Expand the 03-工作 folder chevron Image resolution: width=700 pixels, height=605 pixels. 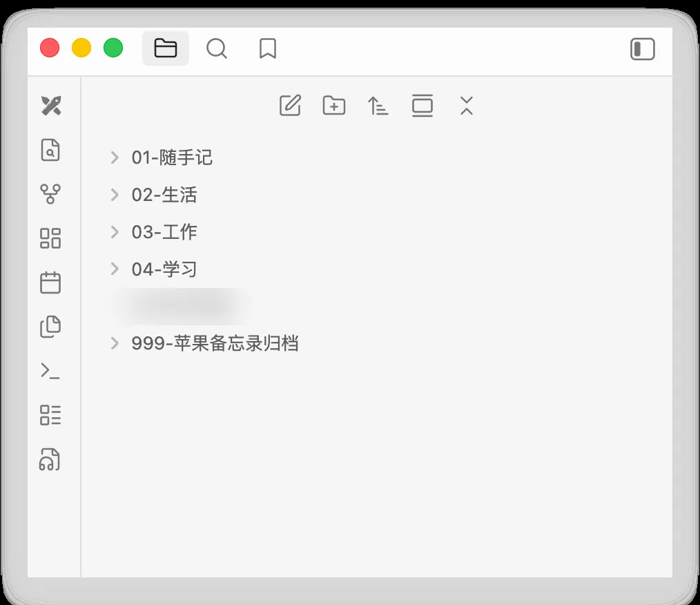[x=115, y=232]
